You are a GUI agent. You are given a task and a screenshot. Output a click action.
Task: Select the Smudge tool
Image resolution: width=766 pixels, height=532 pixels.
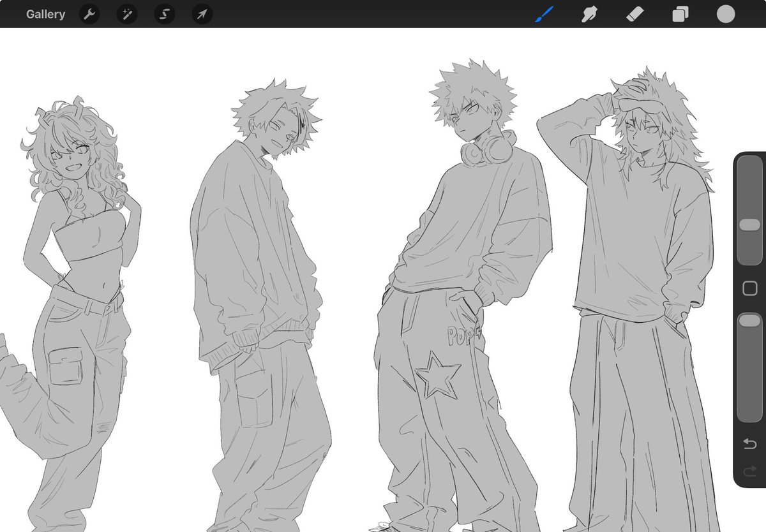click(x=590, y=14)
